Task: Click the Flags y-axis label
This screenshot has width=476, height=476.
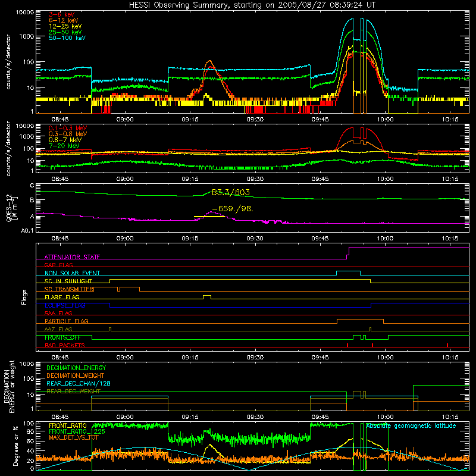Action: [x=24, y=297]
